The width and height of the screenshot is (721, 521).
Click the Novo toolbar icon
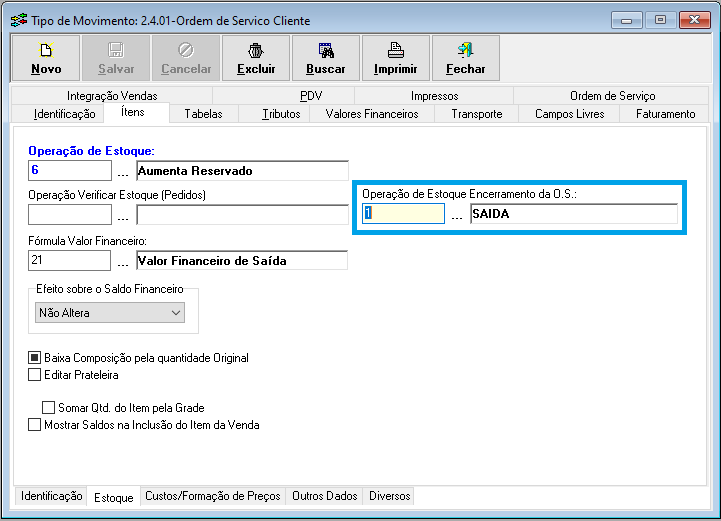[x=46, y=50]
